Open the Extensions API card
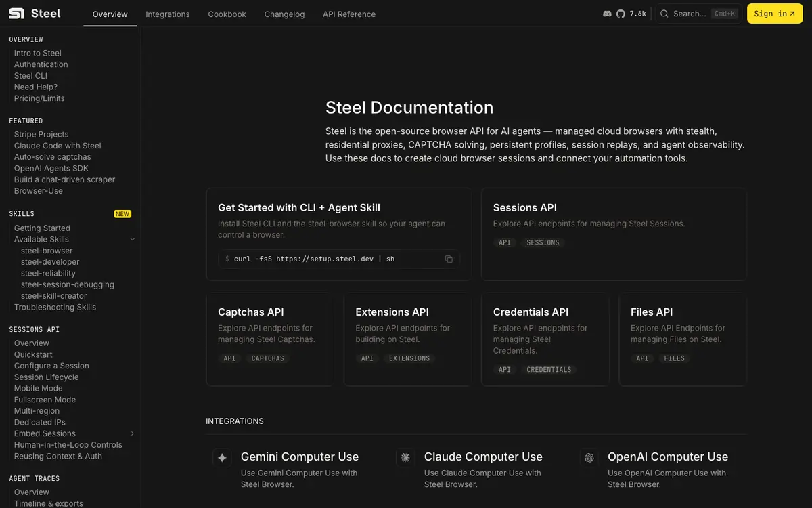Image resolution: width=812 pixels, height=508 pixels. [x=407, y=339]
